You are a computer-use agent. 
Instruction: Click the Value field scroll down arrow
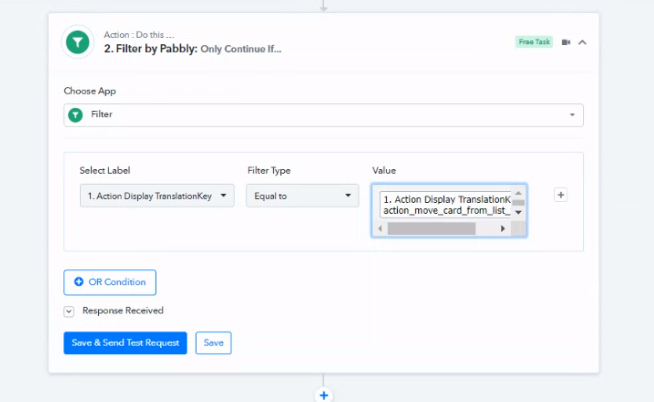(x=518, y=212)
